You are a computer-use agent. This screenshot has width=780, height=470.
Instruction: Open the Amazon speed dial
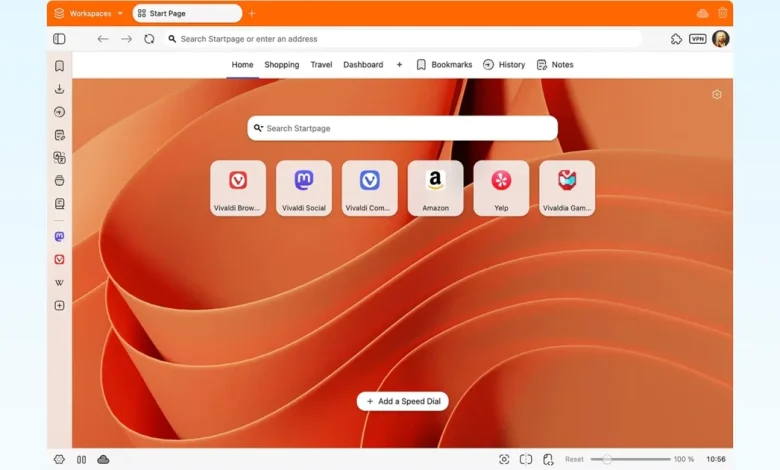435,188
